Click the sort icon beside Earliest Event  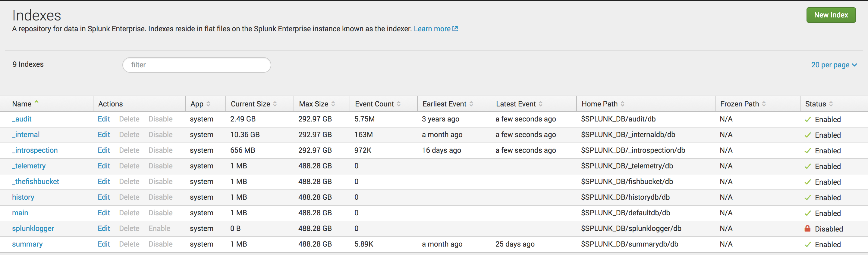pyautogui.click(x=471, y=104)
